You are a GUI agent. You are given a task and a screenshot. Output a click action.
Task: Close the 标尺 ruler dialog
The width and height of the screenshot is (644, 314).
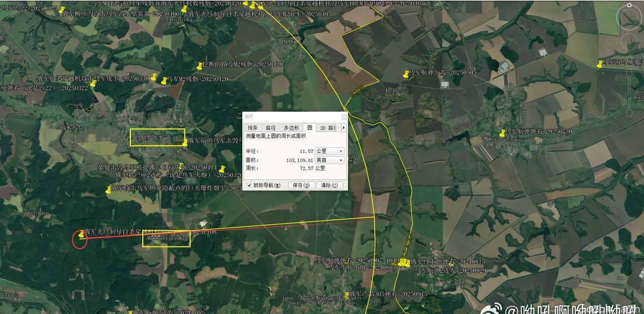tap(344, 117)
